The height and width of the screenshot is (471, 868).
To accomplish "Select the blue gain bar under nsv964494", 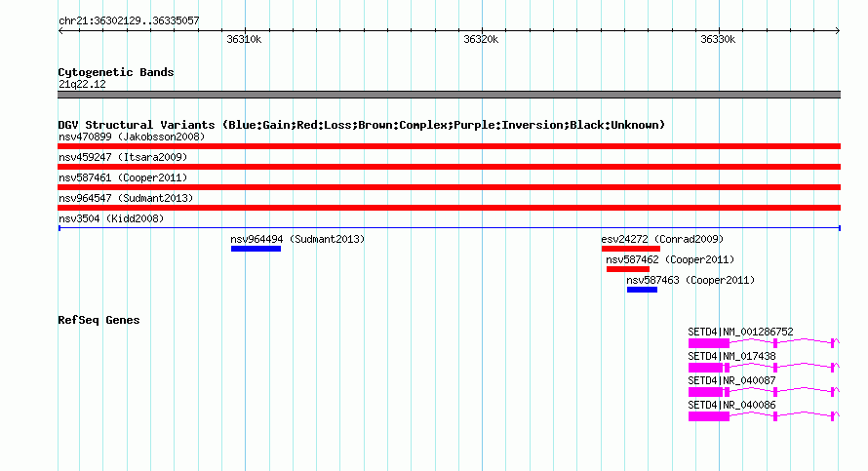I will tap(256, 249).
